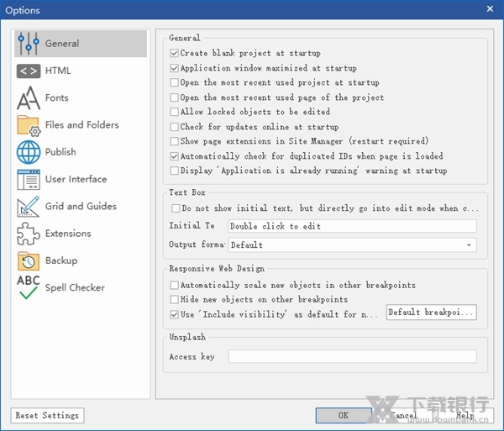Open the Files and Folders icon

pyautogui.click(x=29, y=125)
